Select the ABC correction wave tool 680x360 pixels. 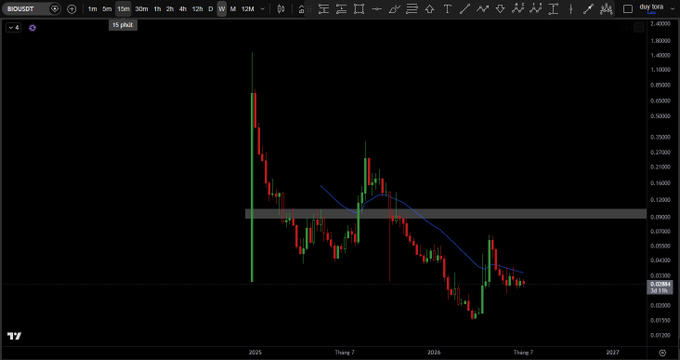point(517,8)
